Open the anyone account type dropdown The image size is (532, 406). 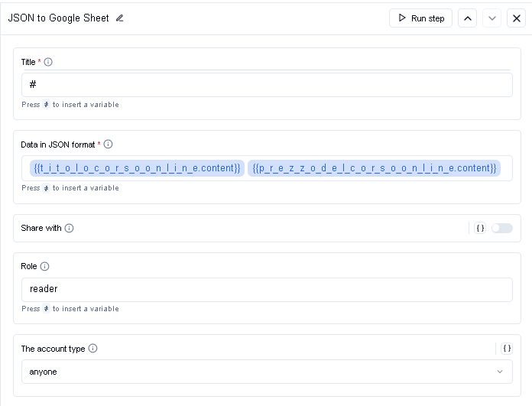pos(267,372)
